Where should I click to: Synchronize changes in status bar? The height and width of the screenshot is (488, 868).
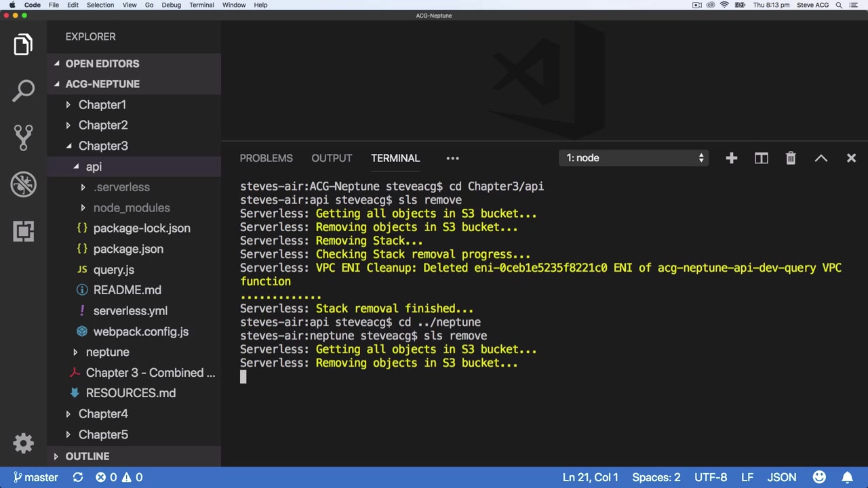pos(78,477)
